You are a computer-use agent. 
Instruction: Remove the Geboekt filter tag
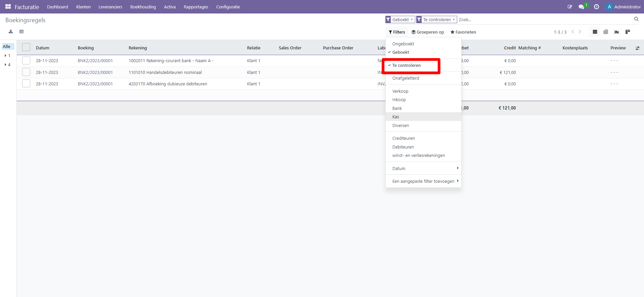[x=412, y=19]
